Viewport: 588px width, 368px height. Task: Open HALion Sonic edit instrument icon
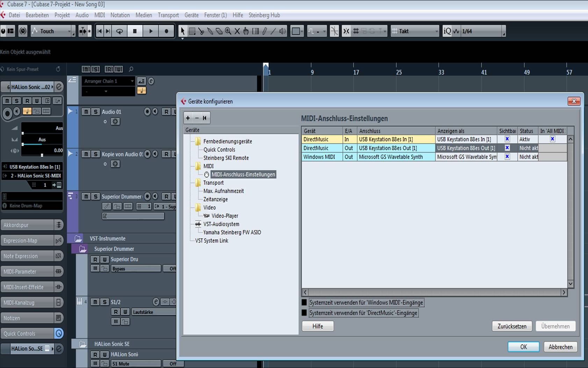(59, 87)
